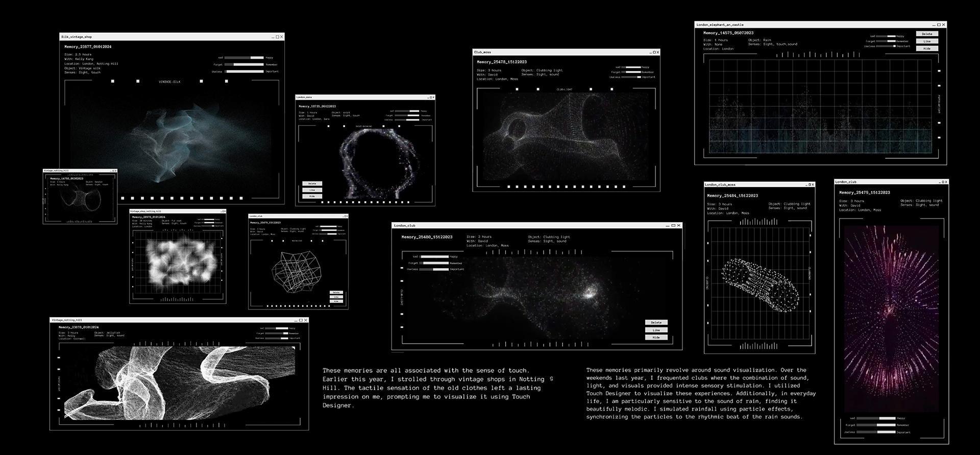Click Hide in the wireframe mesh London_club window
Viewport: 980px width, 455px height.
point(336,301)
